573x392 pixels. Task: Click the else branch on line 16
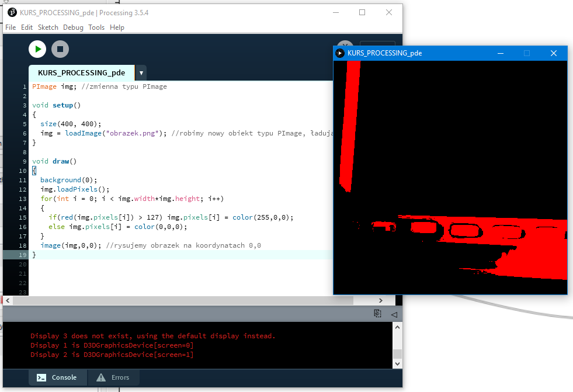coord(117,227)
